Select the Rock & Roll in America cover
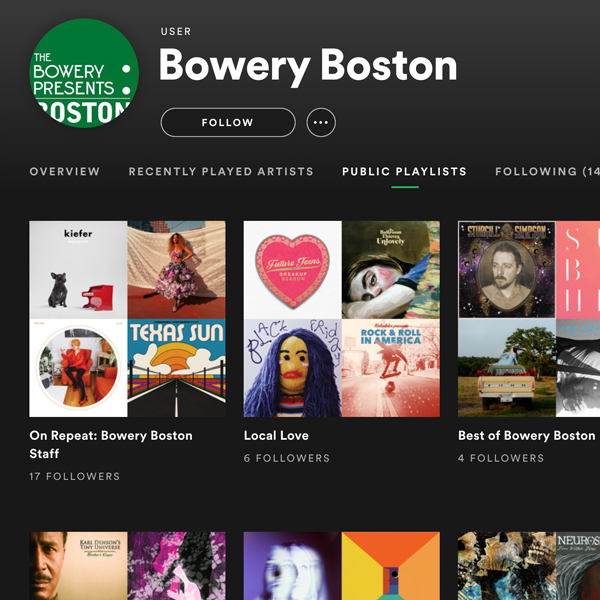Screen dimensions: 600x600 pyautogui.click(x=391, y=368)
